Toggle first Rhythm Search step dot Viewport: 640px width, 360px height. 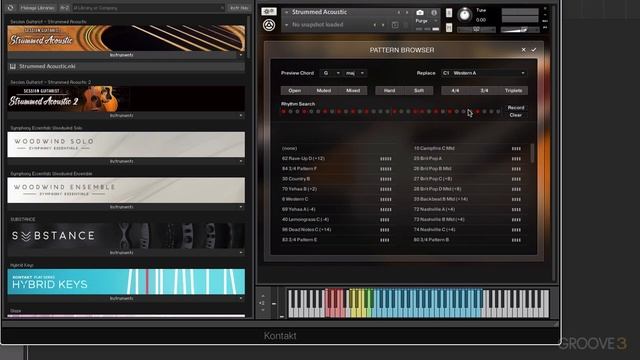point(284,111)
